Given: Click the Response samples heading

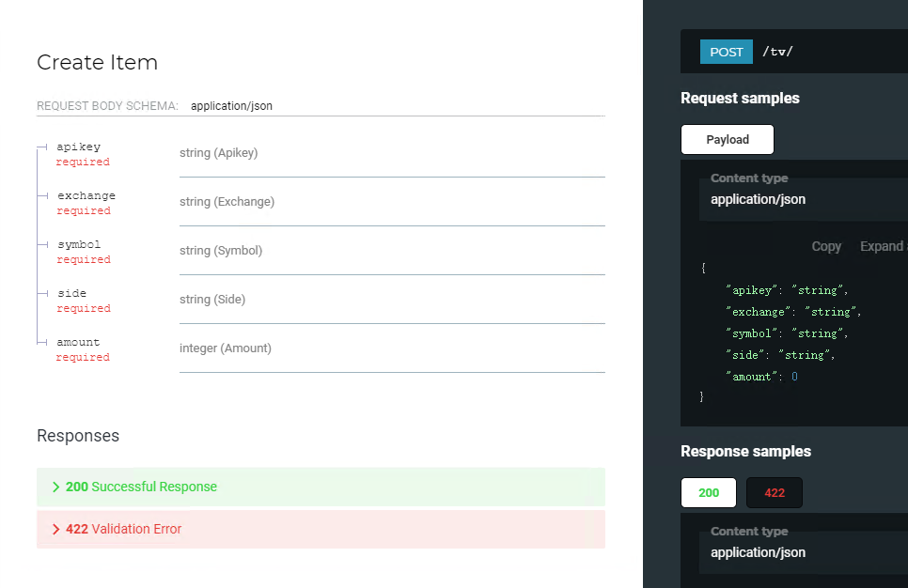Looking at the screenshot, I should click(x=746, y=452).
